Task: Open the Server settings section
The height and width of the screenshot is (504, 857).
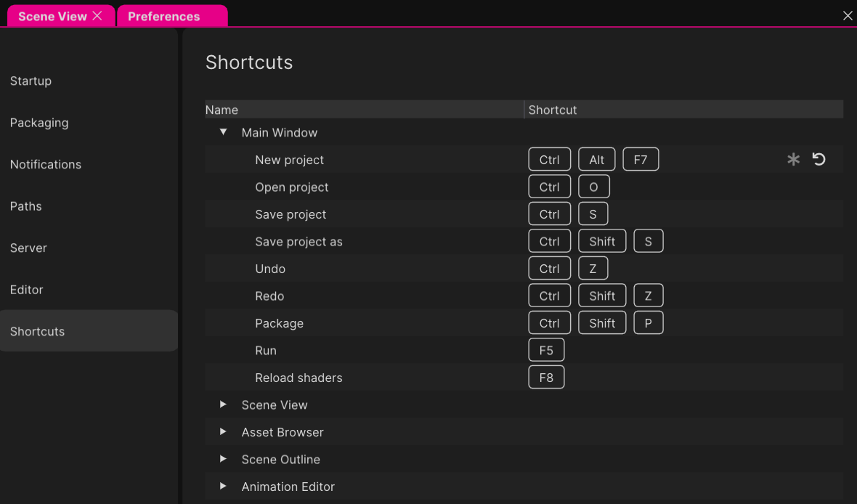Action: (x=28, y=248)
